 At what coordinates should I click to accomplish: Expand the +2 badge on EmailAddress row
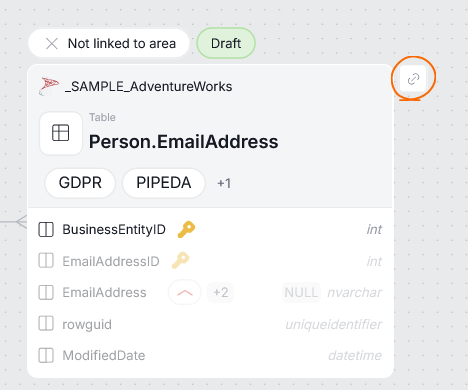[x=220, y=292]
